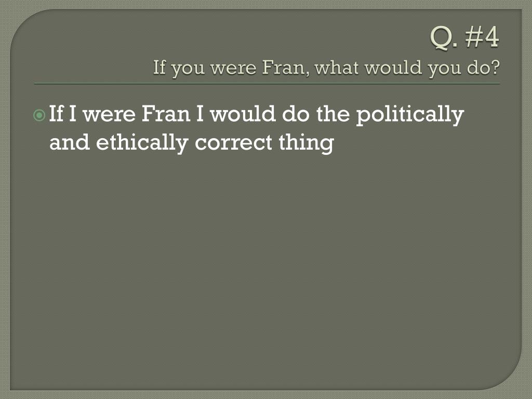
Task: Click the '#4' number in the title
Action: point(482,37)
